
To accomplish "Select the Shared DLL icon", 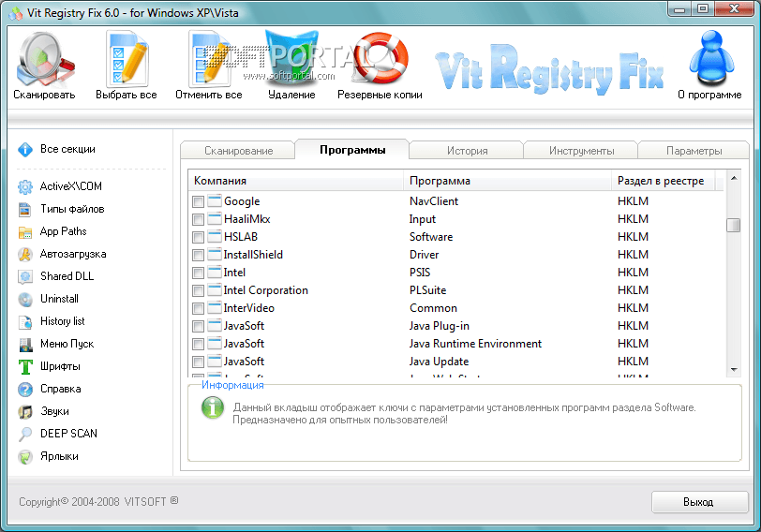I will (x=25, y=276).
